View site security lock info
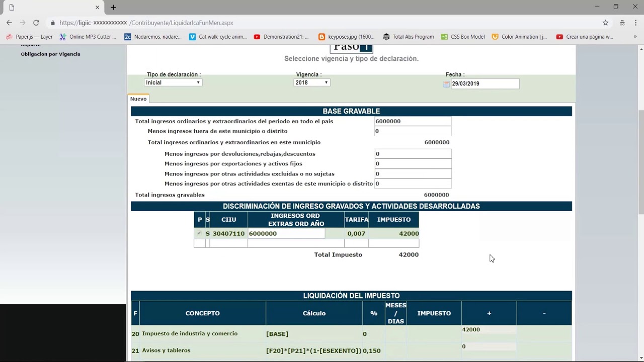 coord(53,23)
